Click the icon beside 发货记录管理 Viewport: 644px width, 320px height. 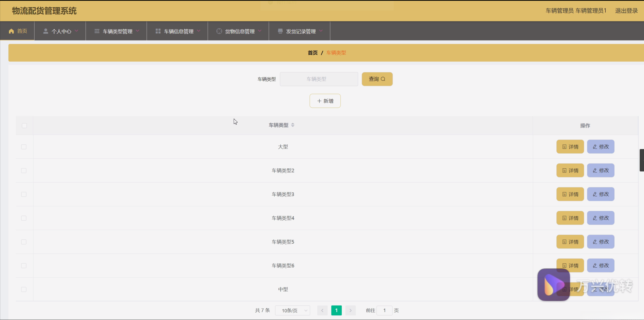pos(280,31)
